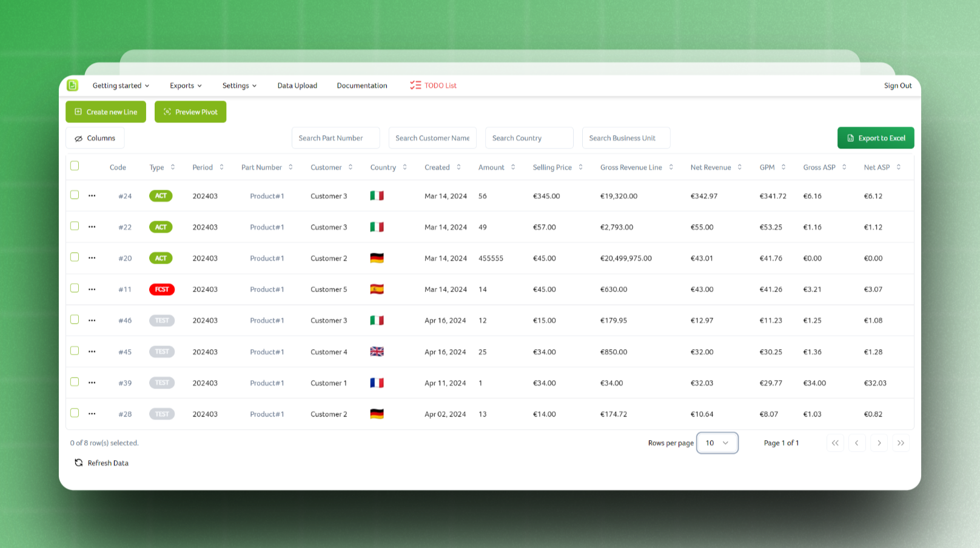Image resolution: width=980 pixels, height=548 pixels.
Task: Expand the Exports dropdown menu
Action: [186, 85]
